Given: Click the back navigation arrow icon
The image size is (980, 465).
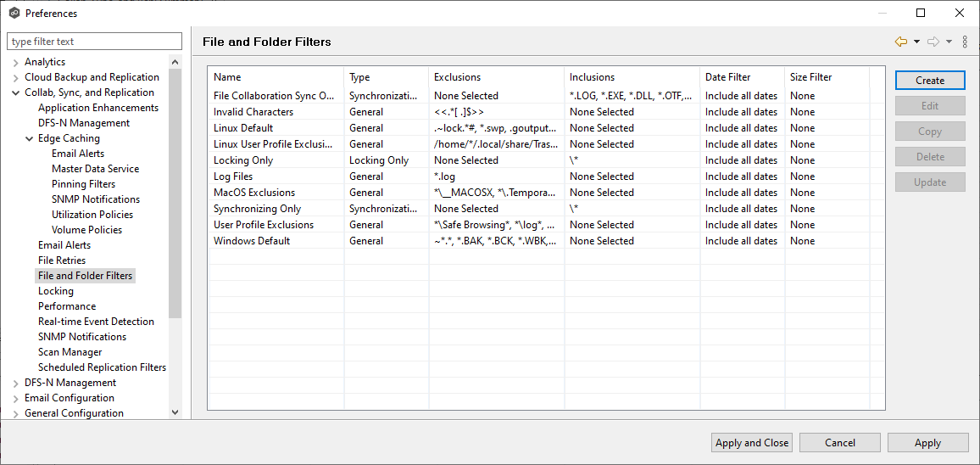Looking at the screenshot, I should tap(900, 42).
